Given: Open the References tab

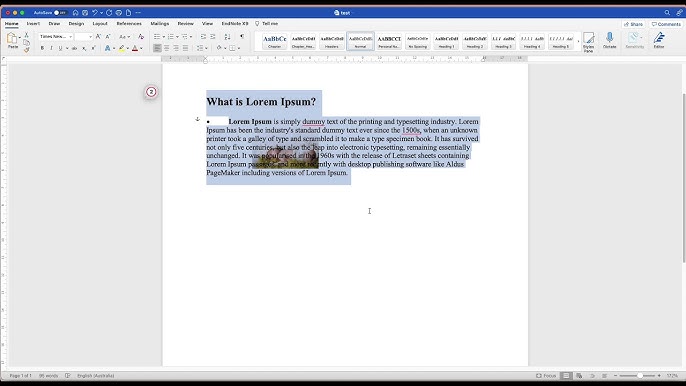Looking at the screenshot, I should pos(129,24).
